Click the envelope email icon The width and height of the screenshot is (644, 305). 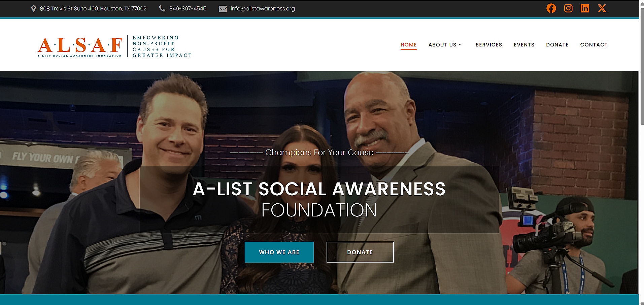(x=223, y=9)
